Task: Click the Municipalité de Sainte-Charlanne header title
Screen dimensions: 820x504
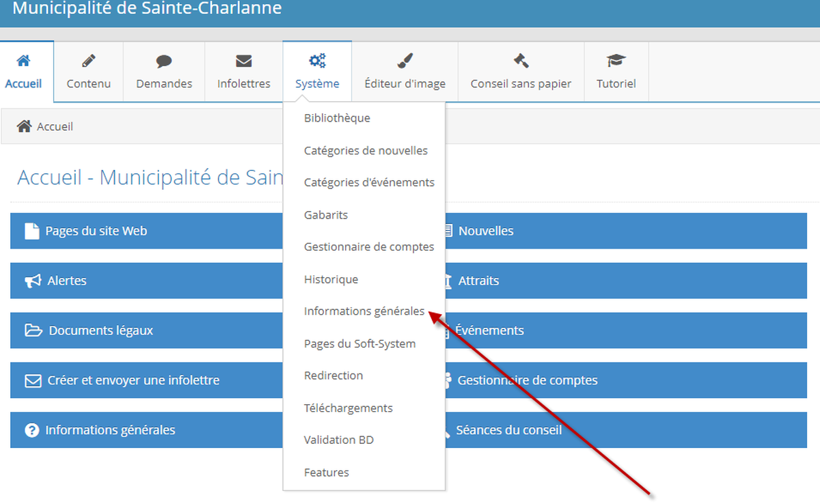Action: click(x=147, y=8)
